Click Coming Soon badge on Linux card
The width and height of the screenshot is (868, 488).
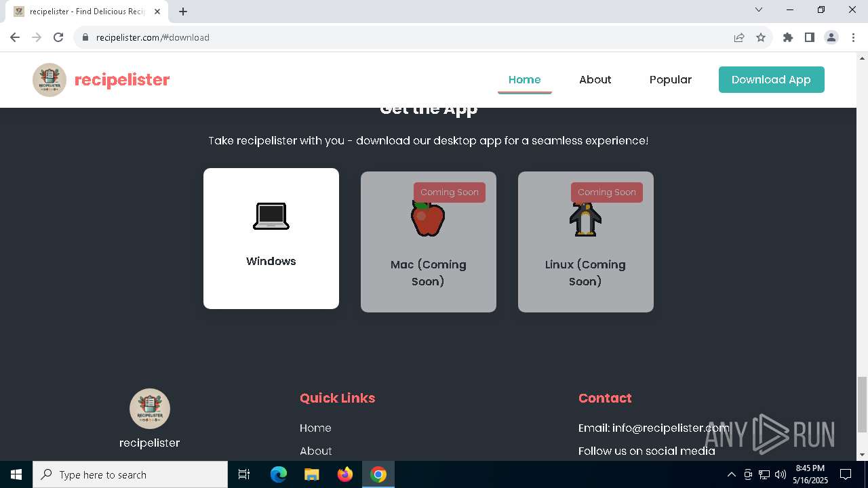[x=607, y=192]
